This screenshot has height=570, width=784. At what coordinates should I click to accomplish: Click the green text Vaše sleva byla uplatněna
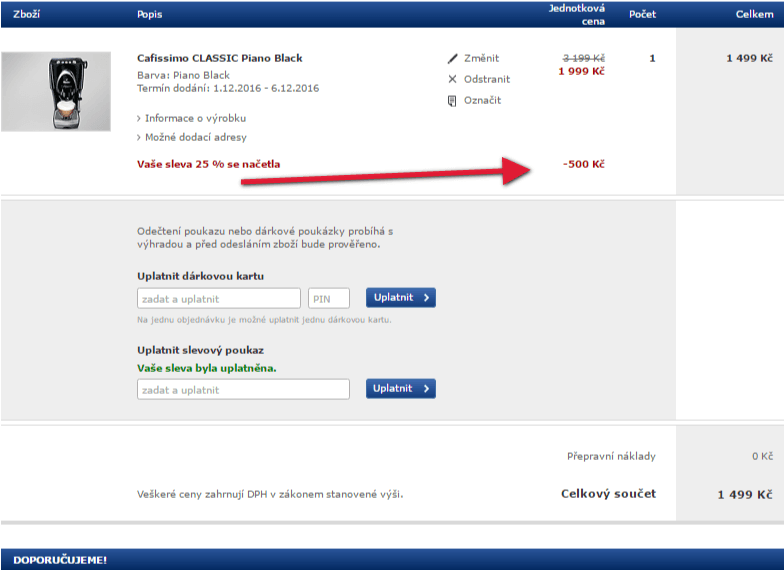pyautogui.click(x=206, y=368)
